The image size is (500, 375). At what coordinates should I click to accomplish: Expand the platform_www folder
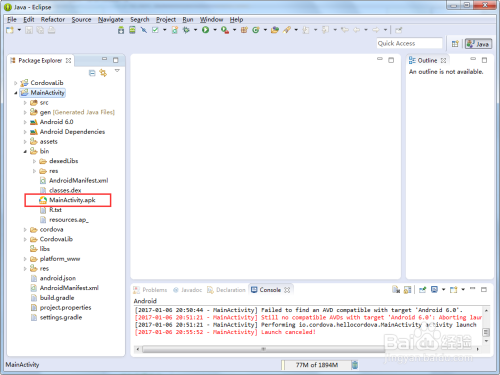(x=25, y=259)
